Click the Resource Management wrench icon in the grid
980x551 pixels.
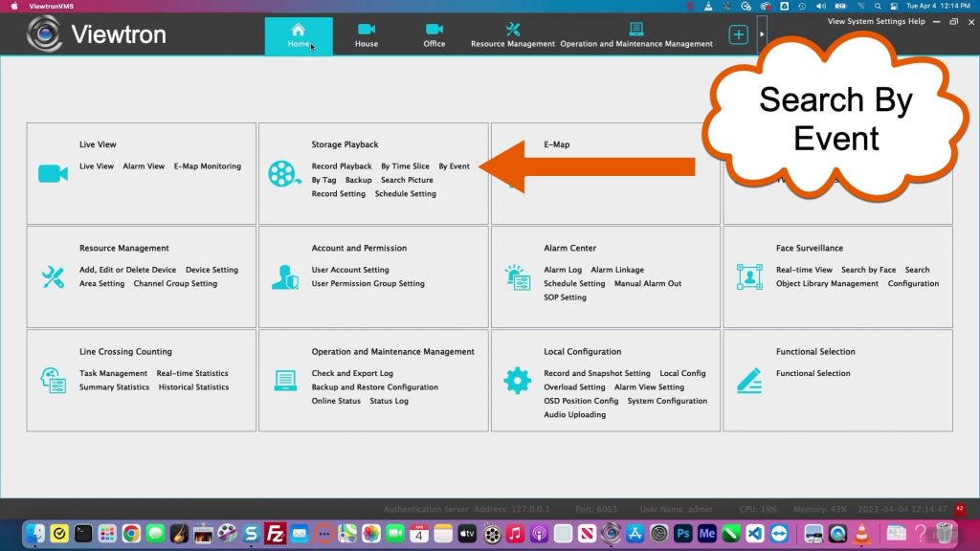pyautogui.click(x=54, y=276)
